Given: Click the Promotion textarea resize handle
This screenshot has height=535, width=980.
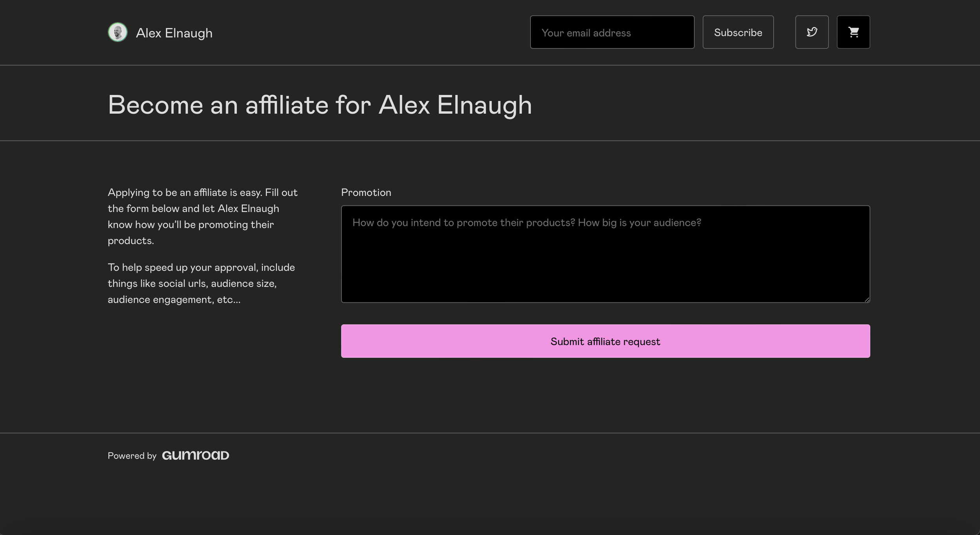Looking at the screenshot, I should click(867, 299).
